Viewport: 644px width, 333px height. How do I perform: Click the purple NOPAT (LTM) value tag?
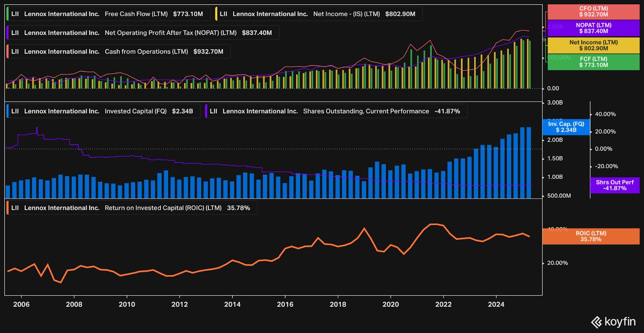pyautogui.click(x=593, y=28)
